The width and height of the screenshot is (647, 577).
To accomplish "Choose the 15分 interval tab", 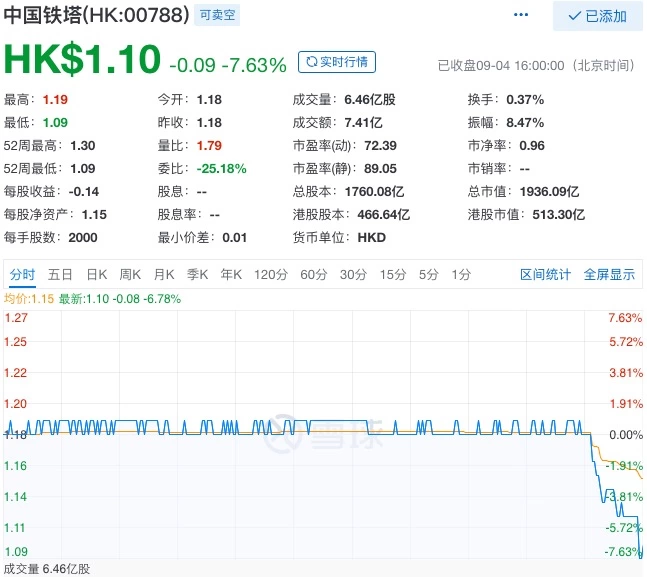I will point(393,275).
